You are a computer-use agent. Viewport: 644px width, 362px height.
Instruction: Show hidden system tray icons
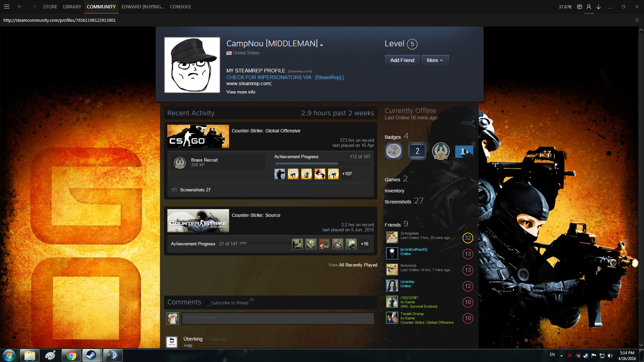click(x=561, y=355)
